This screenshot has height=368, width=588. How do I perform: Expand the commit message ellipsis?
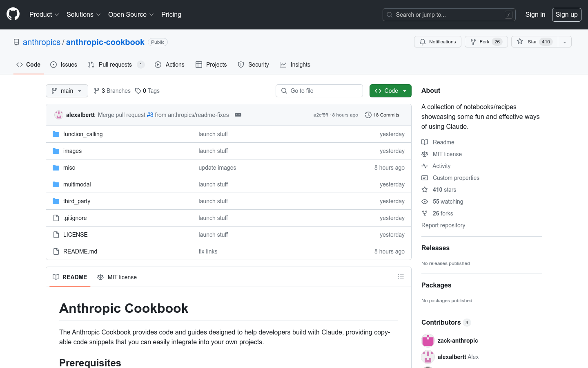click(x=238, y=115)
